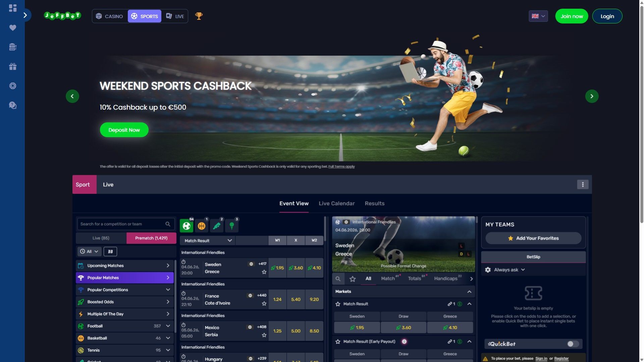Expand the sidebar with the arrow button
The width and height of the screenshot is (644, 362).
pos(25,15)
